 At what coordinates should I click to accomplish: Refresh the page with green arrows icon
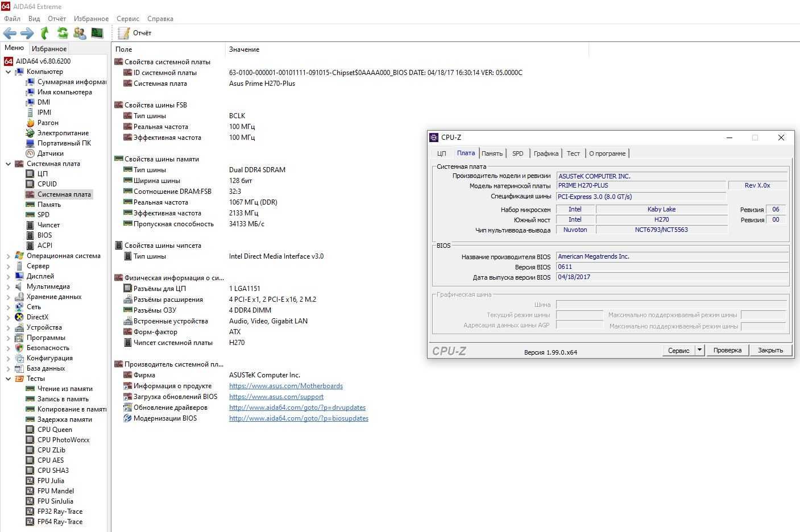[x=62, y=33]
